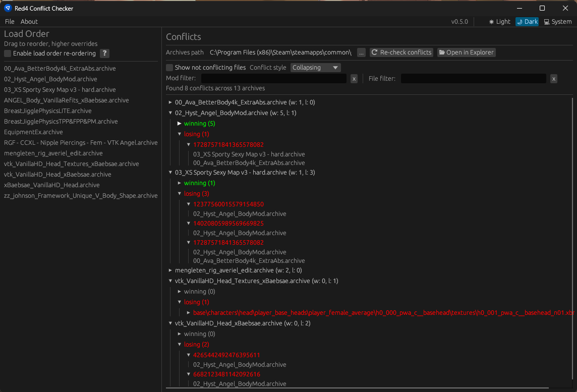Expand mengleten_rig_averiel_edit.archive conflict node
Screen dimensions: 577x392
pos(170,270)
